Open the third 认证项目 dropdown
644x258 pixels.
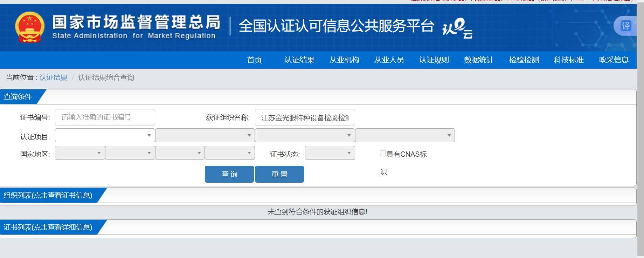(305, 135)
